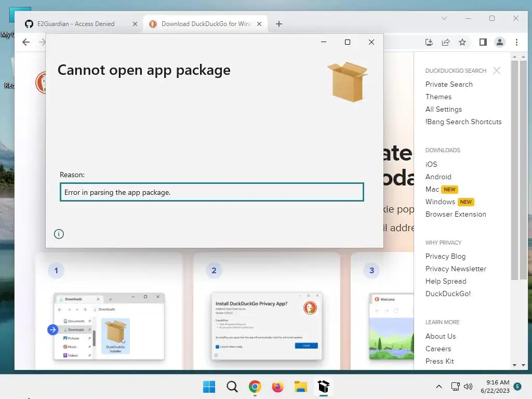Open the Privacy Newsletter link

(x=456, y=269)
